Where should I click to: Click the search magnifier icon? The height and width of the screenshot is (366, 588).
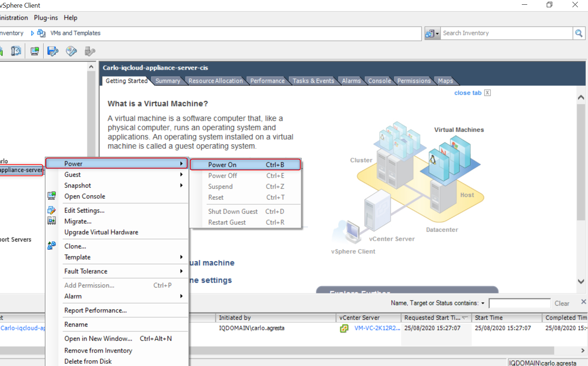579,33
